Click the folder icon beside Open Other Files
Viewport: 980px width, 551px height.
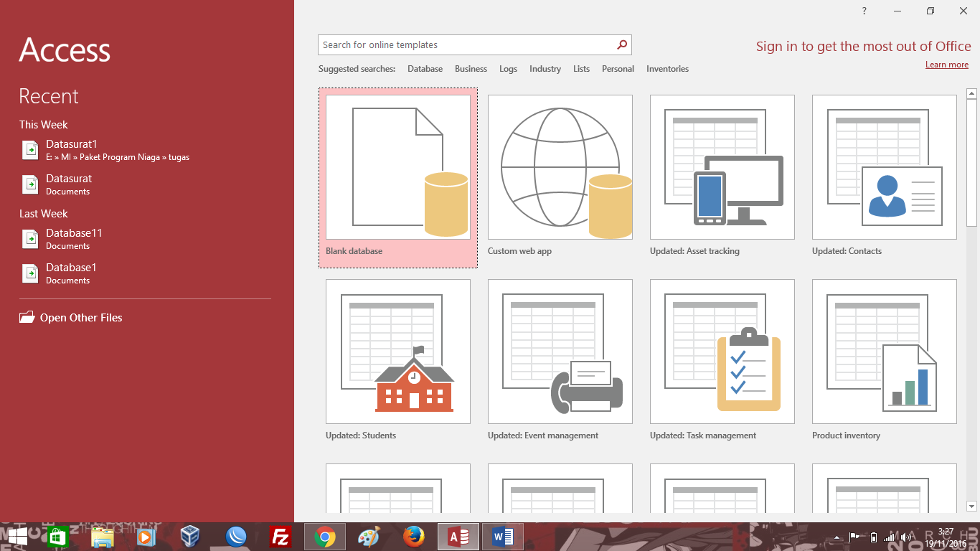click(27, 317)
